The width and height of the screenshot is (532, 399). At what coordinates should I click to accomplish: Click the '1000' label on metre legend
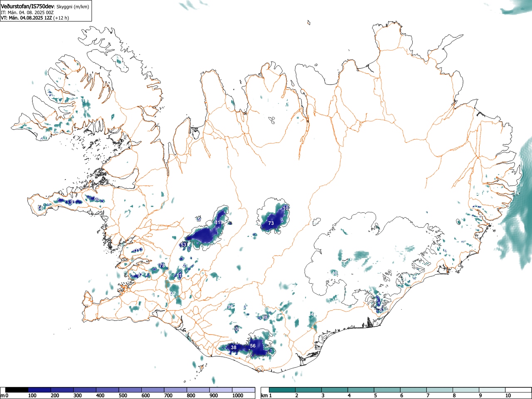tap(238, 396)
